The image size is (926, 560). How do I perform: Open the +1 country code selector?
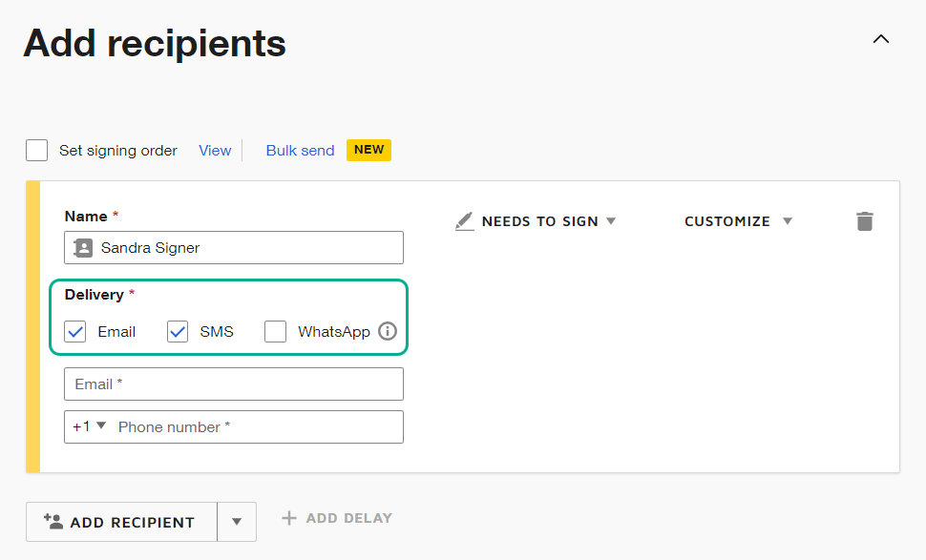click(x=89, y=426)
